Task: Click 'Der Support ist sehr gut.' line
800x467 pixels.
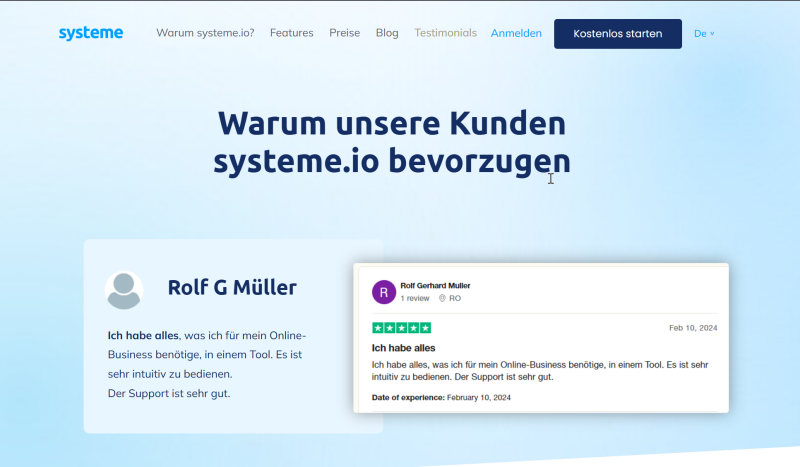Action: 169,394
